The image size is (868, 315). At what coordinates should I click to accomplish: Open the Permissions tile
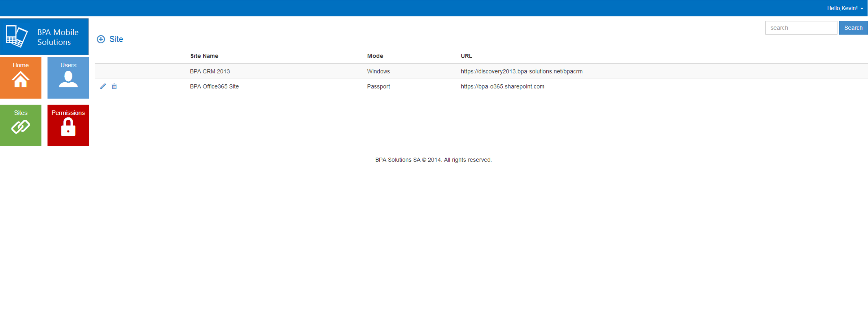click(68, 125)
